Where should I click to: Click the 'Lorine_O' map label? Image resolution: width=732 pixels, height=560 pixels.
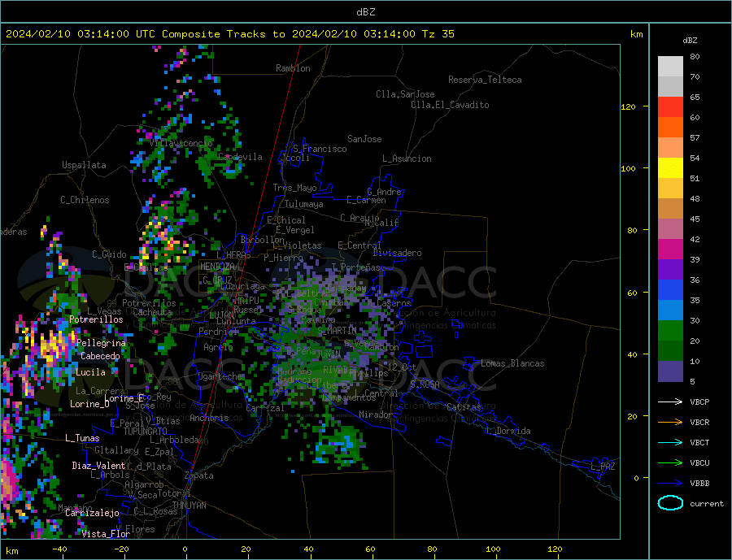(x=89, y=404)
